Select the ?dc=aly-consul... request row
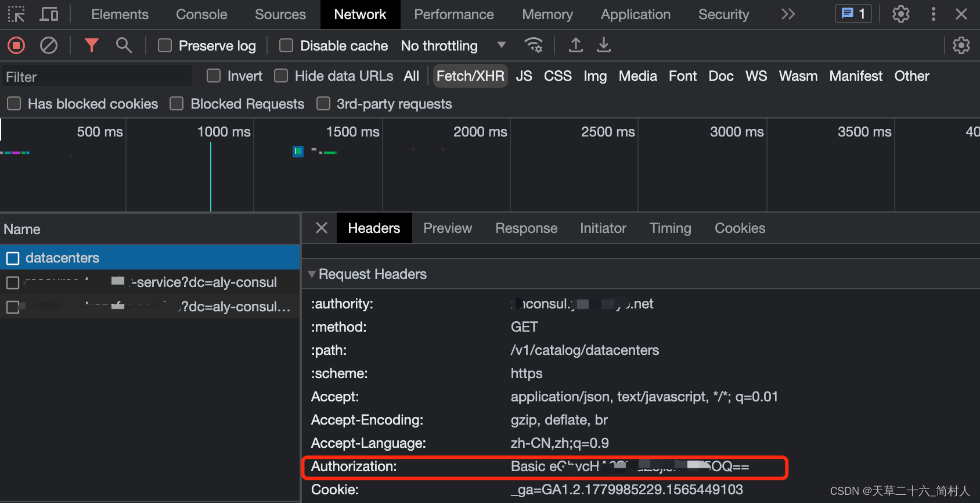This screenshot has width=980, height=503. pyautogui.click(x=150, y=307)
